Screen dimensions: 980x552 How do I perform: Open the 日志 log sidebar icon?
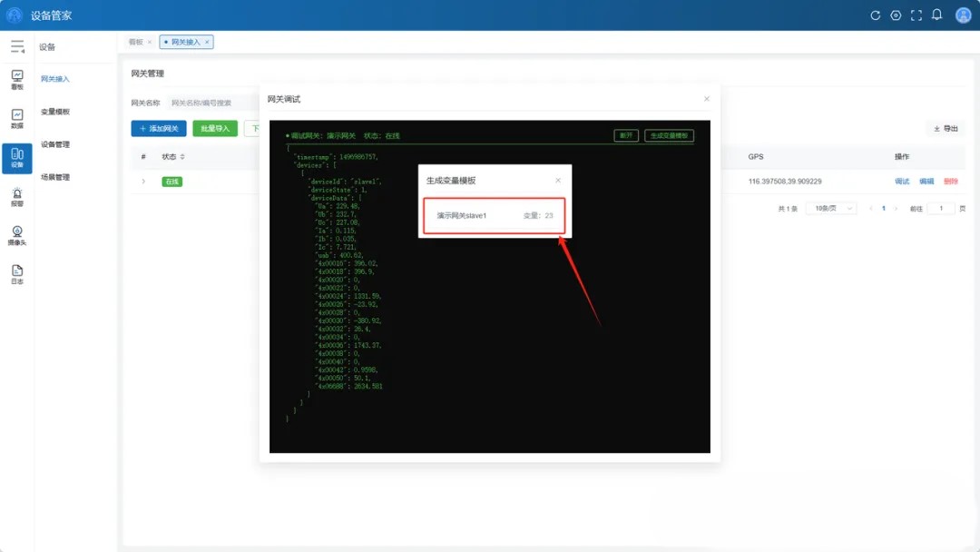pos(17,274)
